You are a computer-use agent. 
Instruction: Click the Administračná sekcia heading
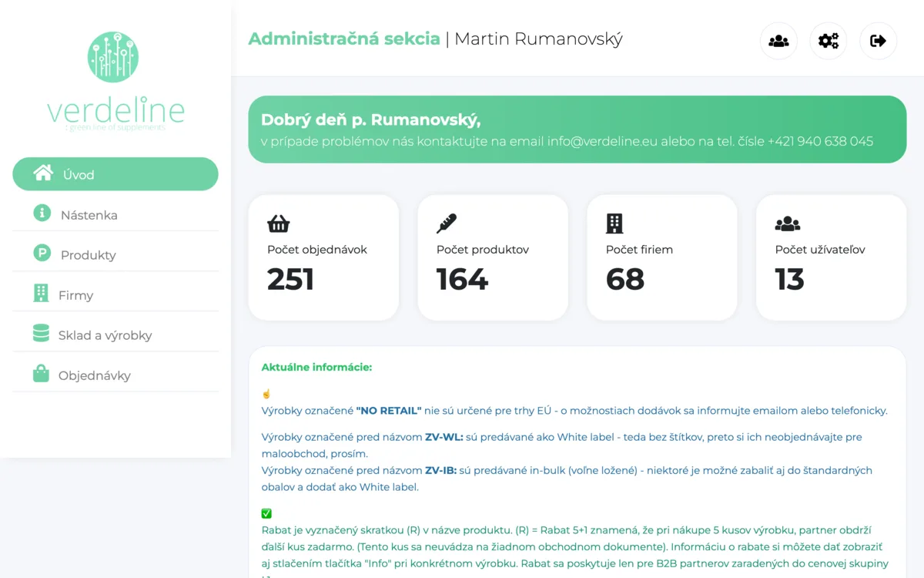pyautogui.click(x=344, y=39)
